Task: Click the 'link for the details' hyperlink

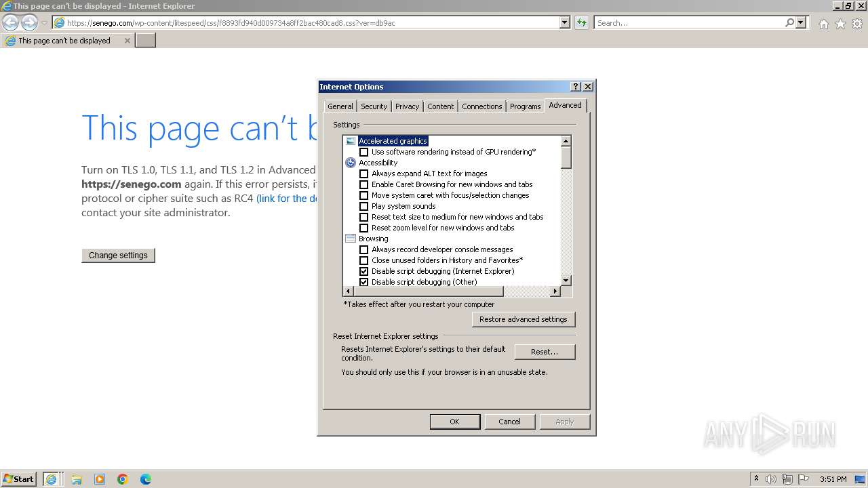Action: coord(288,199)
